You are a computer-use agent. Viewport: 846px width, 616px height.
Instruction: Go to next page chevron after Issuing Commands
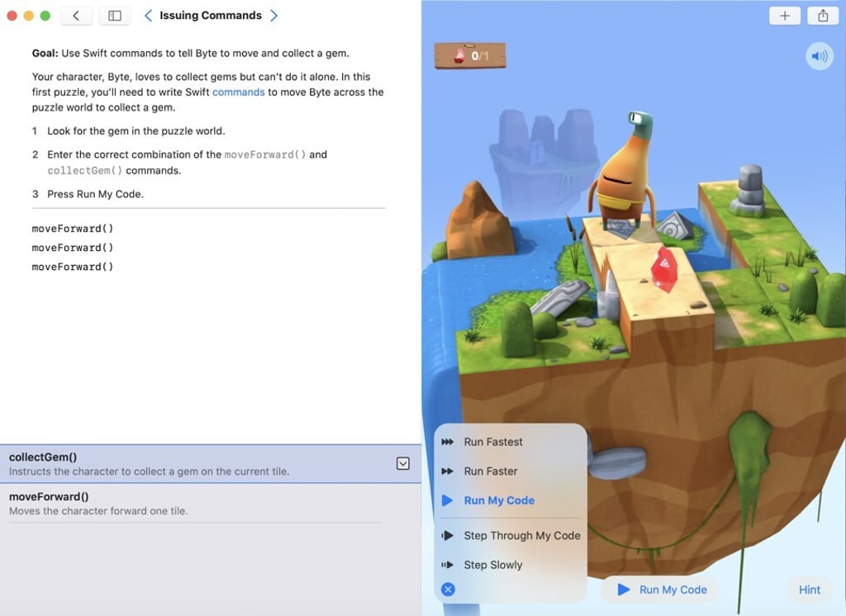coord(273,16)
